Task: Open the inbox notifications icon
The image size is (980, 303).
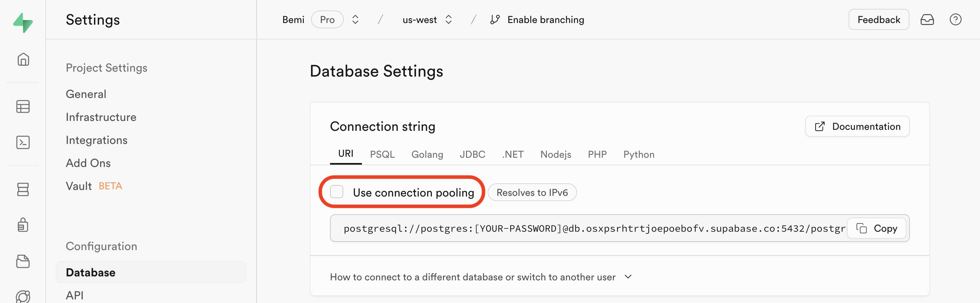Action: 927,20
